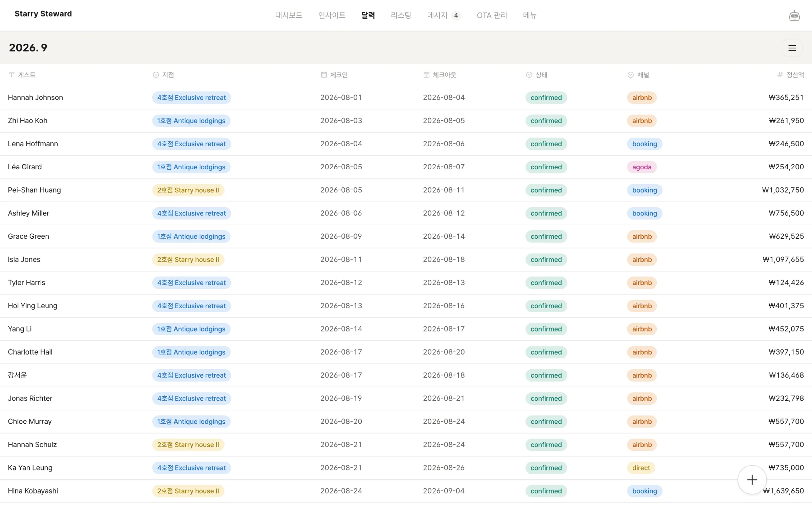This screenshot has width=812, height=508.
Task: Click Ka Yan Leung's direct channel tag
Action: 641,468
